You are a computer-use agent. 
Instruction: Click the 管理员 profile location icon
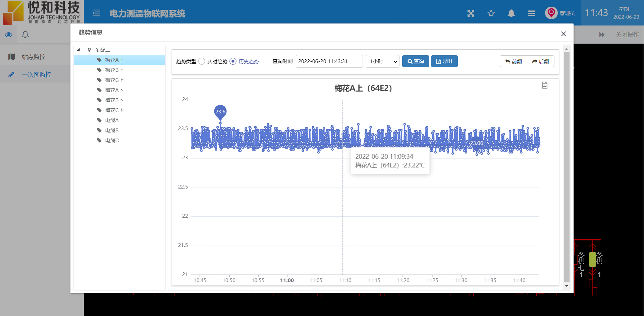pyautogui.click(x=551, y=13)
